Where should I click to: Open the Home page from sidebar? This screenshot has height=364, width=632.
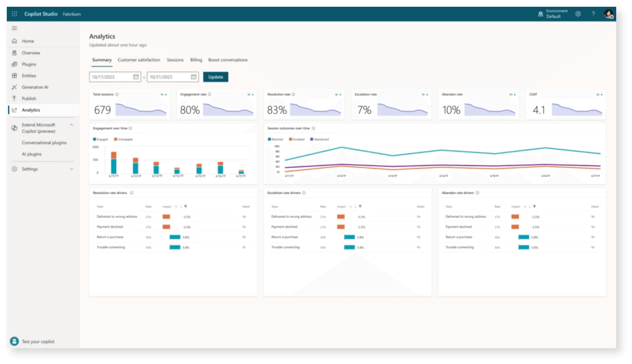(27, 41)
